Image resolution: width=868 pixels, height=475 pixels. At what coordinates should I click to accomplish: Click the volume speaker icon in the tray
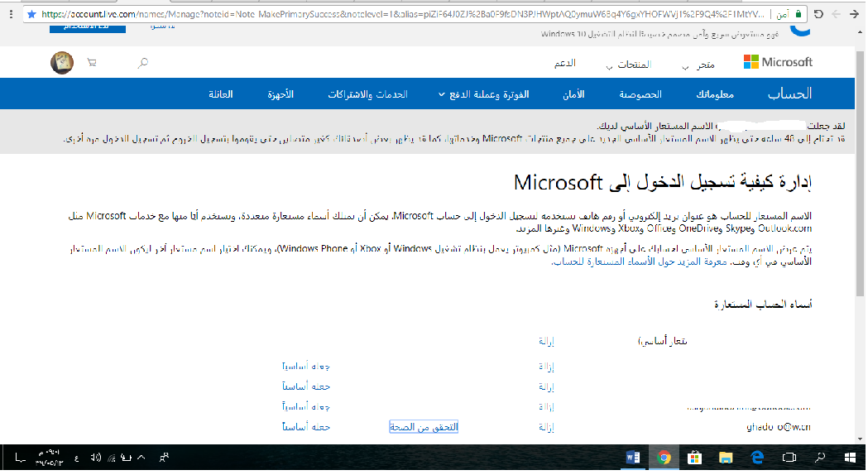(96, 458)
